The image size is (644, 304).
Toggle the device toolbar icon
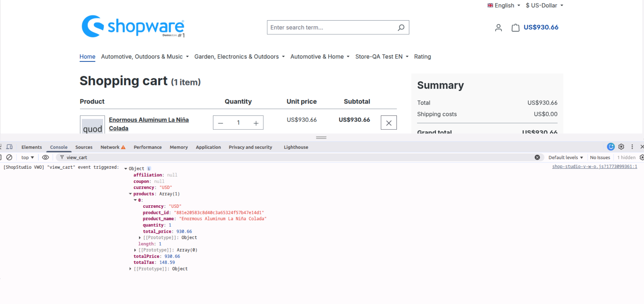pyautogui.click(x=9, y=147)
